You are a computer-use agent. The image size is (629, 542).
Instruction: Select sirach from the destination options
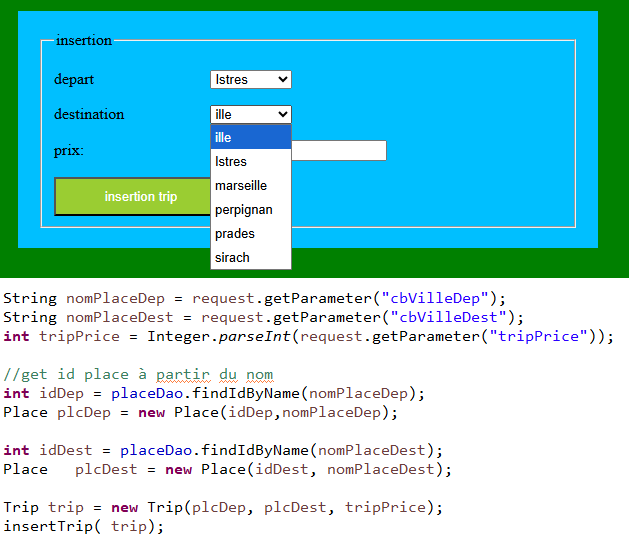[250, 257]
